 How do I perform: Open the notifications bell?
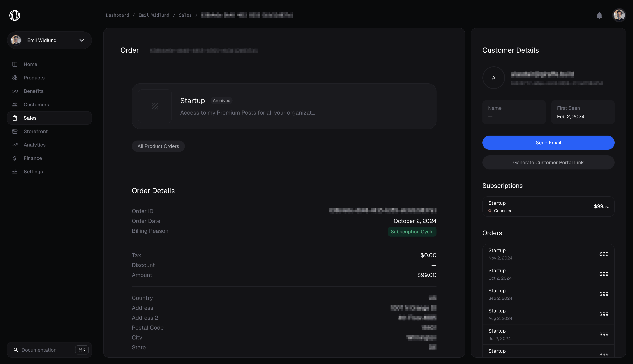pos(599,15)
